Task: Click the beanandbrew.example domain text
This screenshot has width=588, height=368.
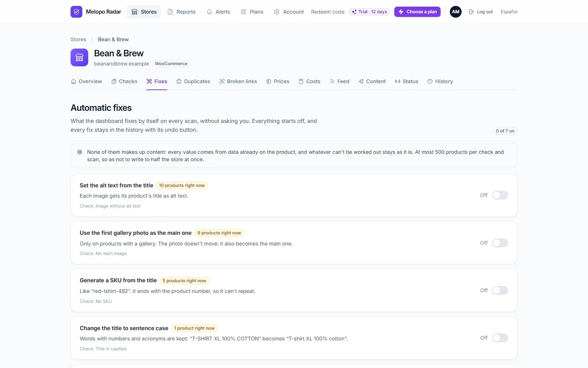Action: 122,64
